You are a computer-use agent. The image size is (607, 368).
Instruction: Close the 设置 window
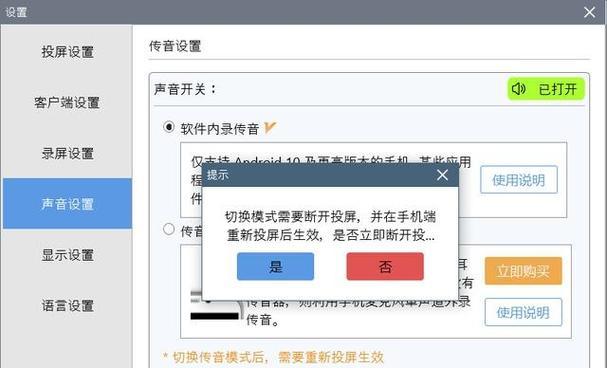coord(590,12)
